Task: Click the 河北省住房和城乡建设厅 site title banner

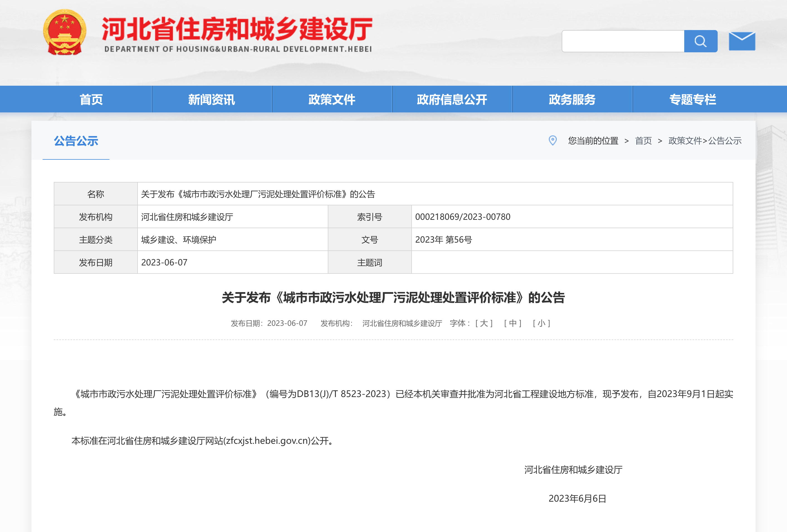Action: [x=237, y=34]
